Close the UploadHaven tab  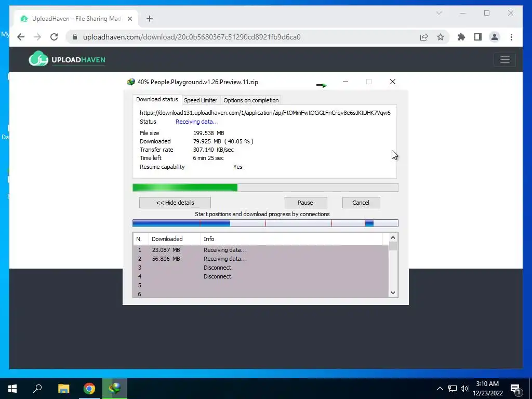click(x=129, y=19)
